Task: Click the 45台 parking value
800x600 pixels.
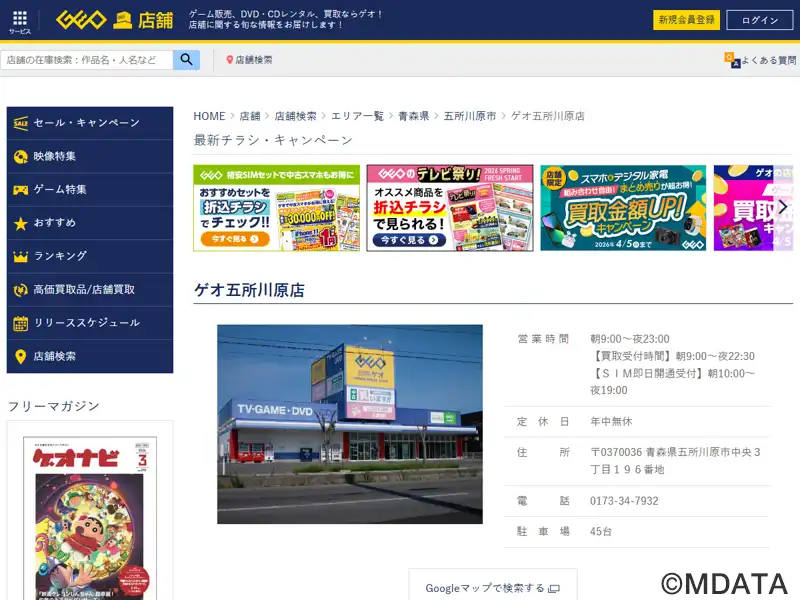Action: pyautogui.click(x=601, y=532)
